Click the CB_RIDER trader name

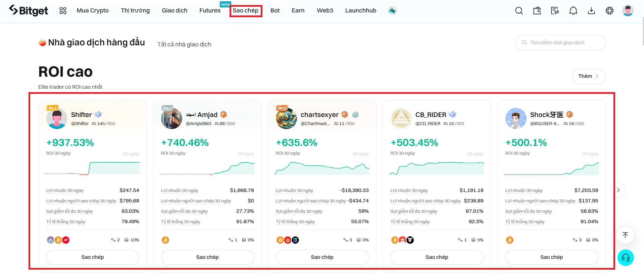(x=431, y=115)
